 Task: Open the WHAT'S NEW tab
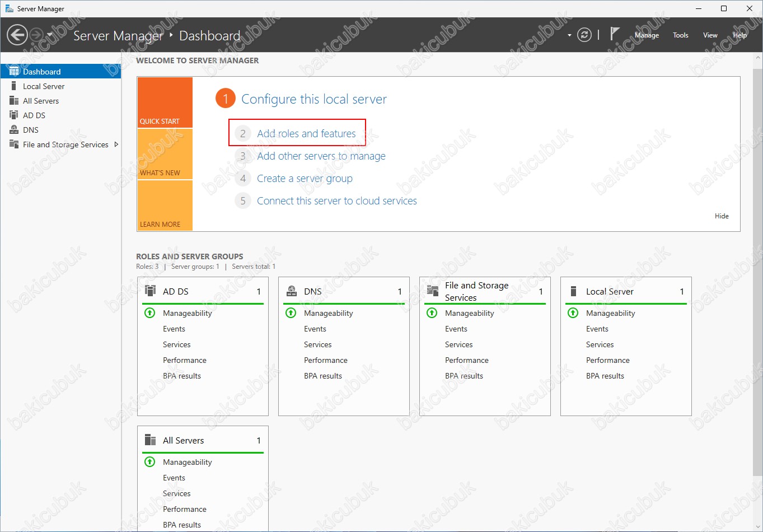click(x=165, y=154)
